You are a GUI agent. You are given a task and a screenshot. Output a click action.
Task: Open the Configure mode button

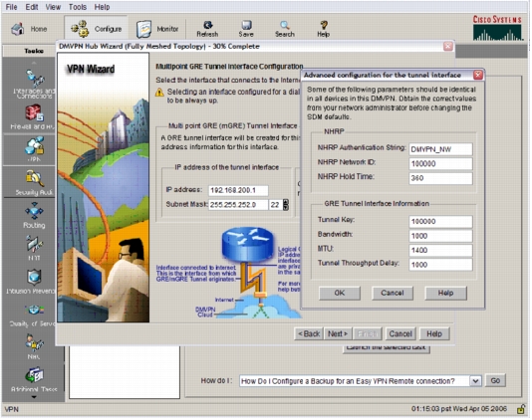pos(97,29)
